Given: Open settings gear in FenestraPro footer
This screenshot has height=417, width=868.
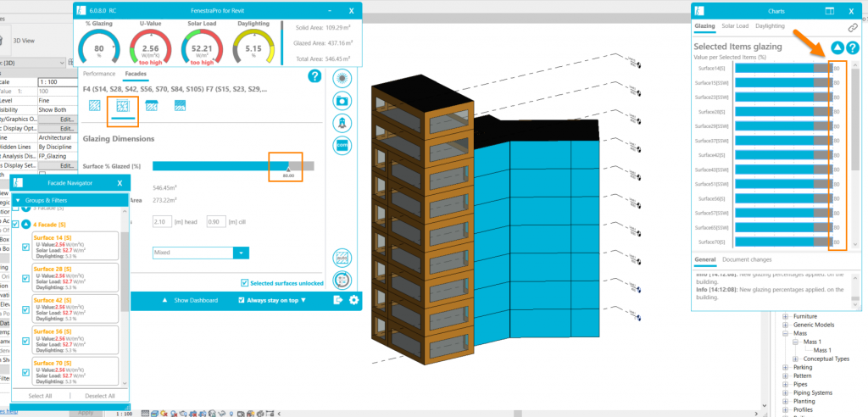Looking at the screenshot, I should coord(353,300).
